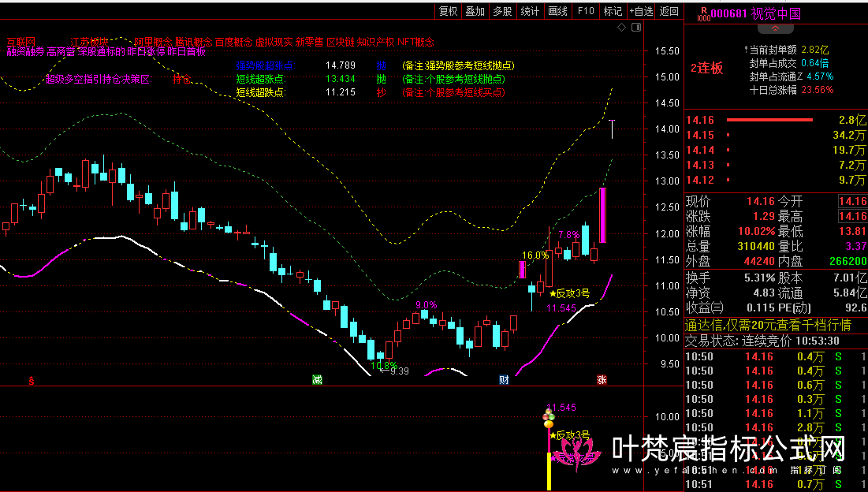
Task: Open the 叠加 overlay menu
Action: click(475, 11)
